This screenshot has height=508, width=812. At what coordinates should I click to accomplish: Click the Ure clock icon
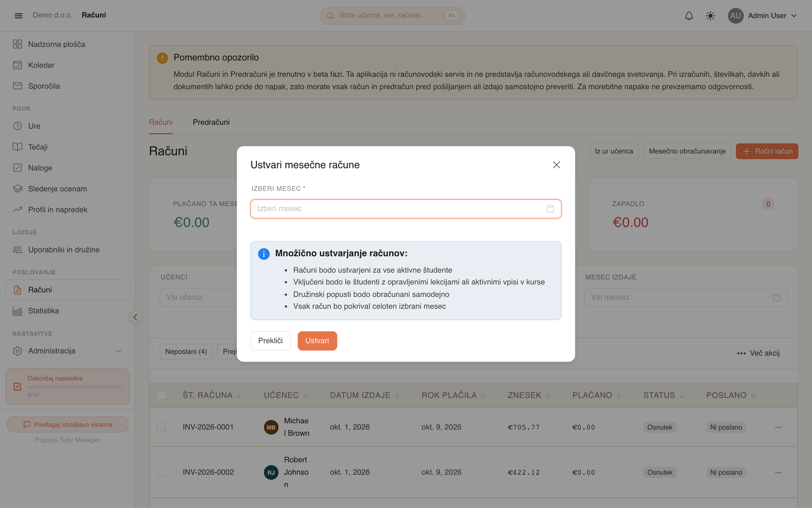tap(17, 126)
